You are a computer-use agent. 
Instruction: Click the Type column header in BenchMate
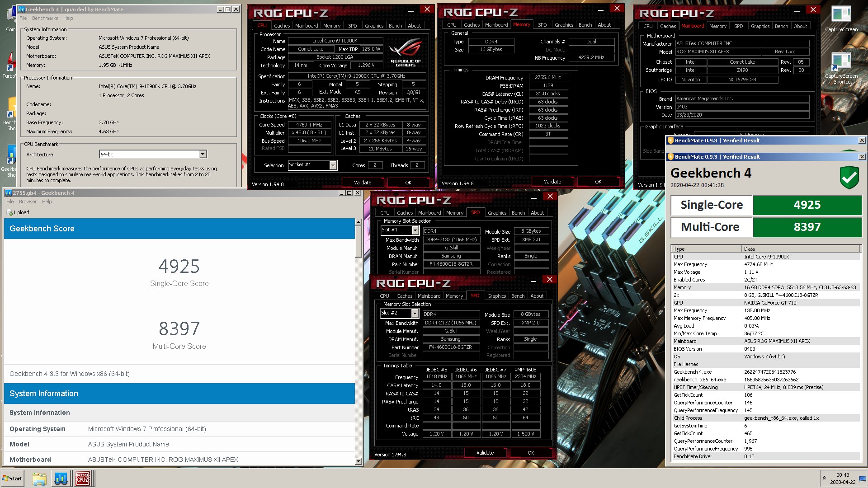(x=707, y=249)
